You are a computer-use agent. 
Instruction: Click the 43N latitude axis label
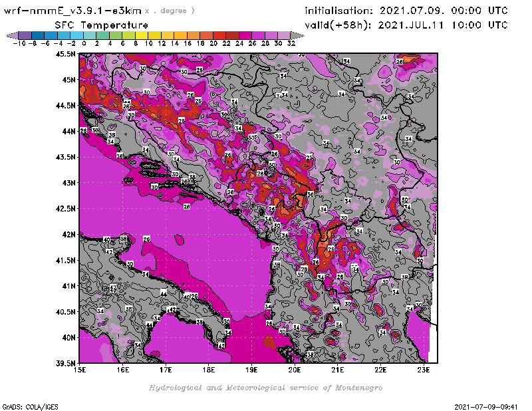click(x=68, y=183)
